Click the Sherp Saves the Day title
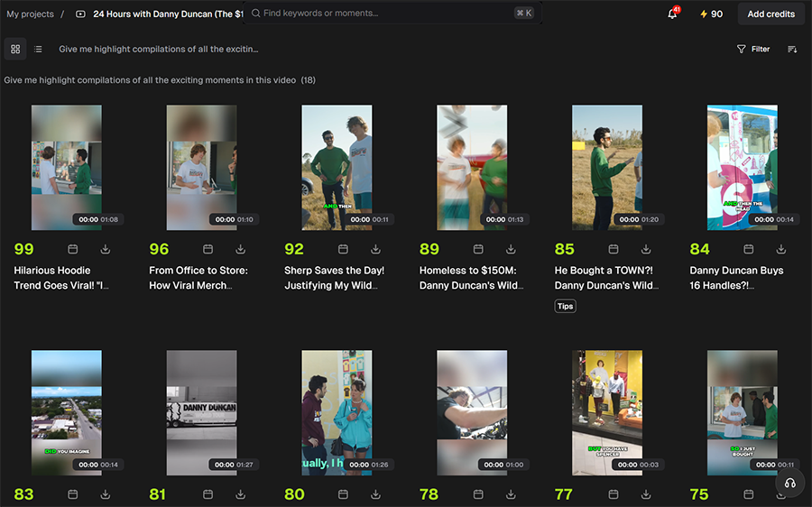812x507 pixels. (x=334, y=278)
